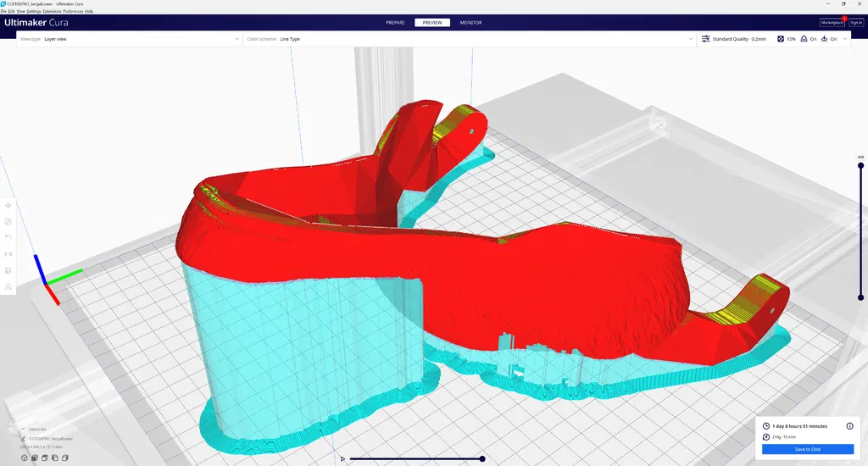Select the Support Blocker tool
This screenshot has width=868, height=466.
click(8, 286)
